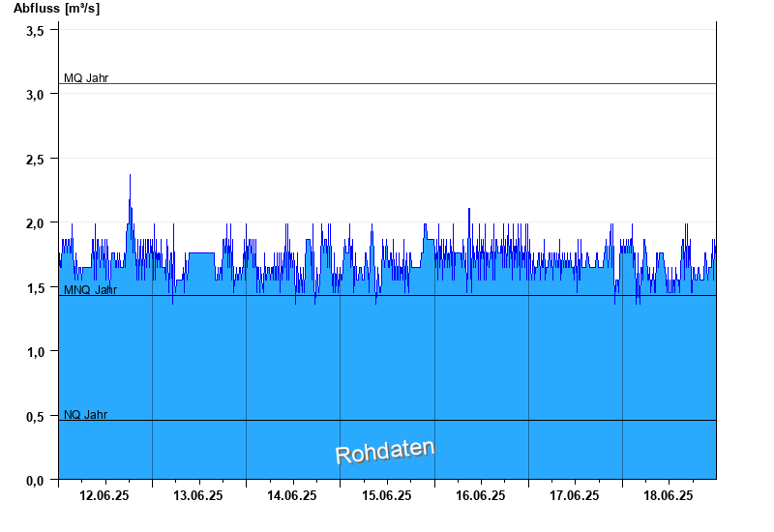Click the y-axis value 0,0
This screenshot has width=774, height=532.
[35, 481]
